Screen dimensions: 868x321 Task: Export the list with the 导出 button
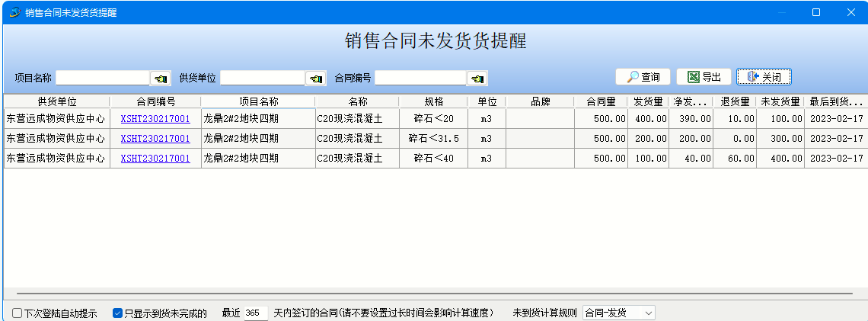(x=704, y=77)
